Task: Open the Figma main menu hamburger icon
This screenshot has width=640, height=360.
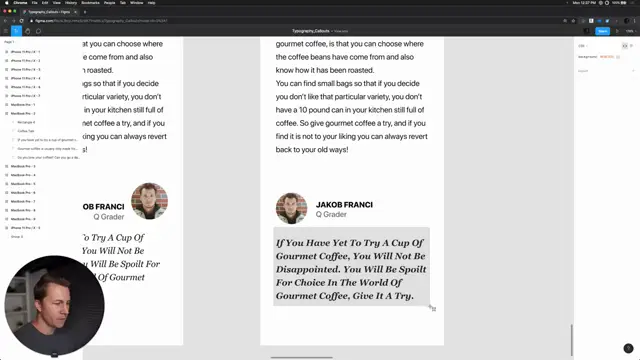Action: click(6, 31)
